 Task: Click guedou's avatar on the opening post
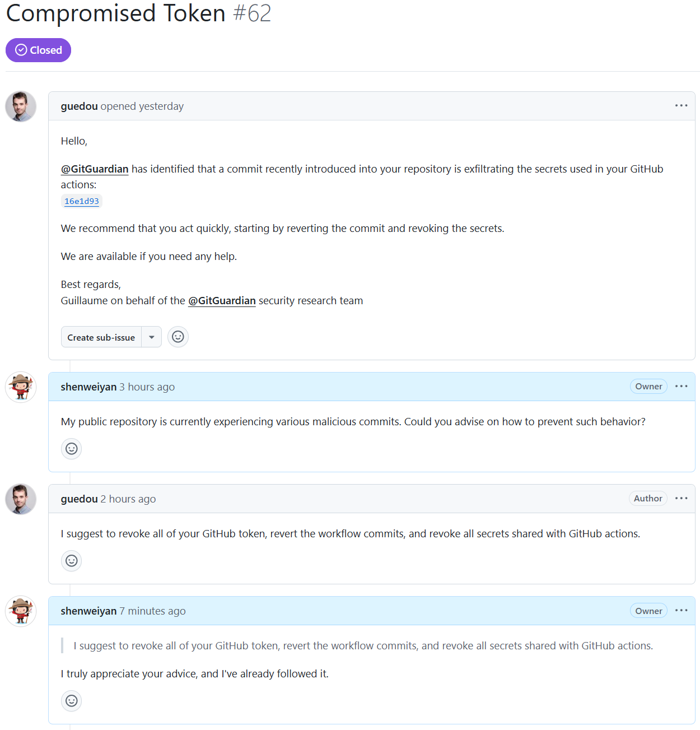(x=21, y=106)
